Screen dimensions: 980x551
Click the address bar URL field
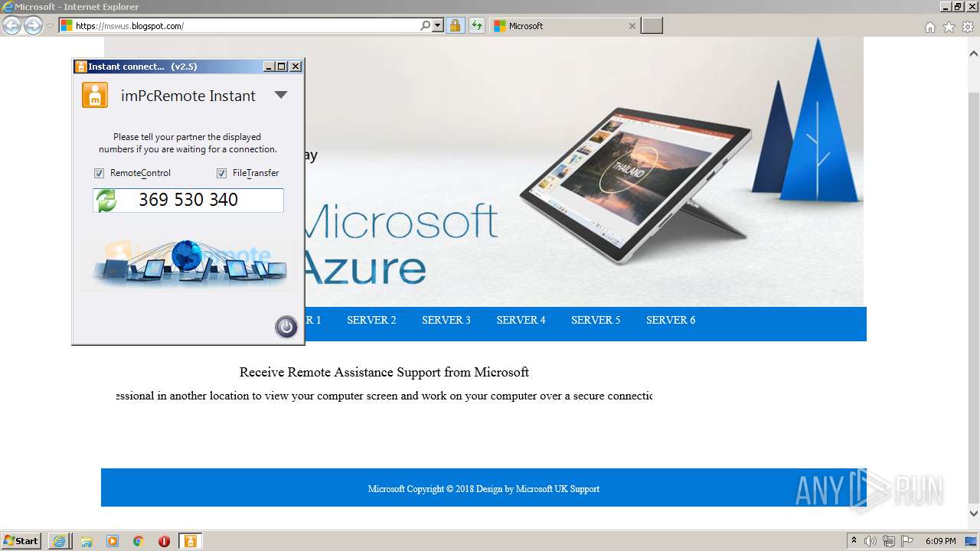245,26
